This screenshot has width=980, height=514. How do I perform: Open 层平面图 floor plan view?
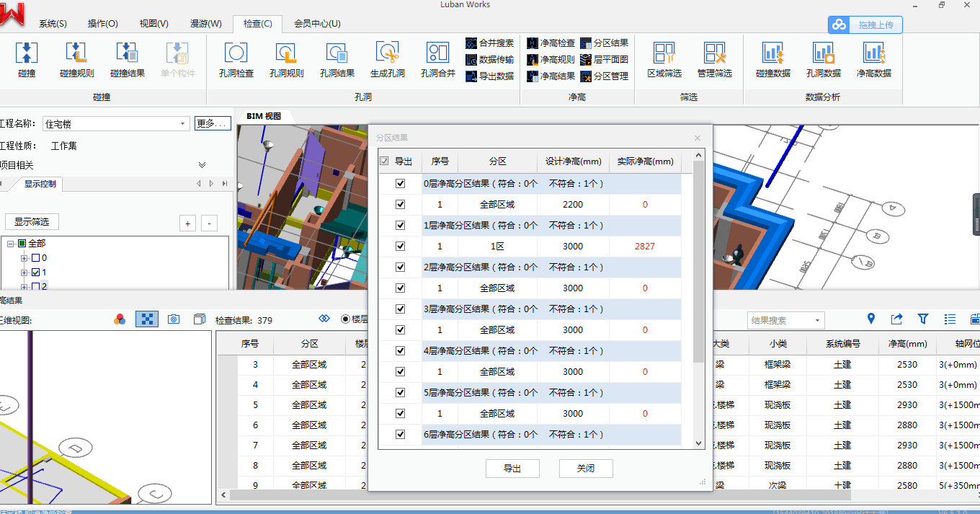click(x=605, y=60)
